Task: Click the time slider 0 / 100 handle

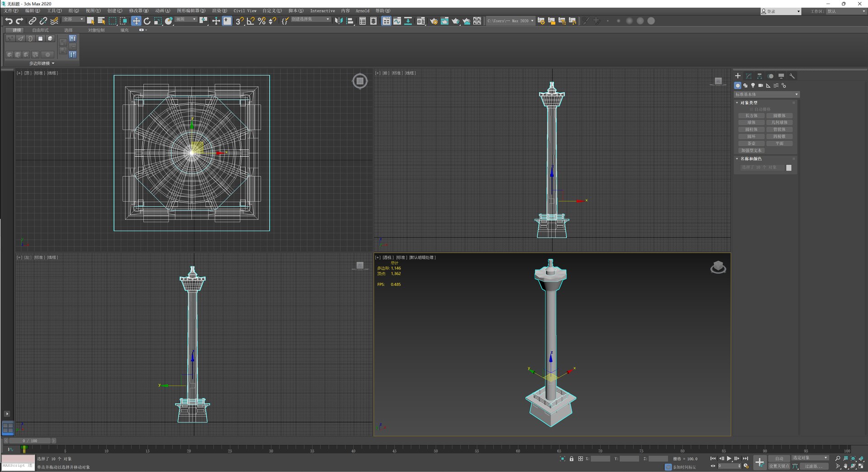Action: [30, 441]
